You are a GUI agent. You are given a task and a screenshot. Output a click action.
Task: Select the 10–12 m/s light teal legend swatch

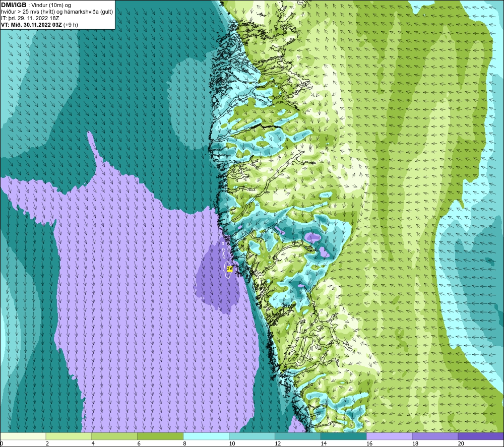(252, 436)
